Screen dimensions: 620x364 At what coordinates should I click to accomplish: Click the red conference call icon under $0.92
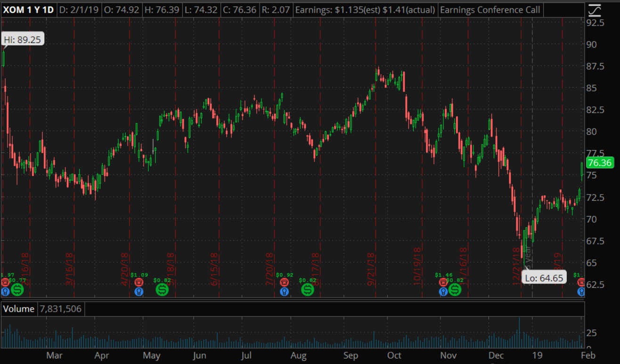point(284,282)
